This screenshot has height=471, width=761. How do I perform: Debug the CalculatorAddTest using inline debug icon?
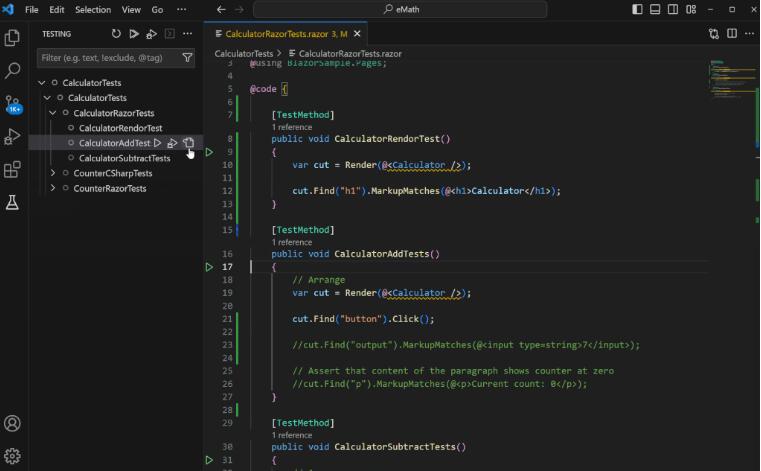[172, 143]
